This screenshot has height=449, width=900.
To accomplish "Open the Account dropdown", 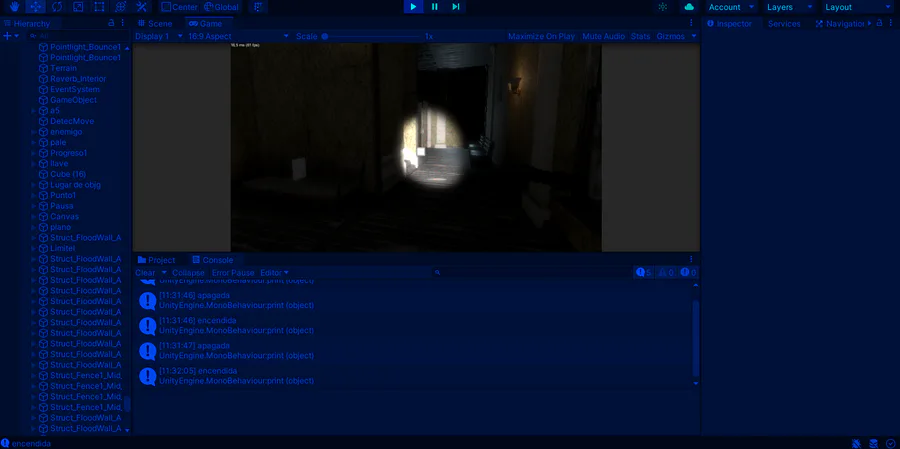I will [731, 7].
